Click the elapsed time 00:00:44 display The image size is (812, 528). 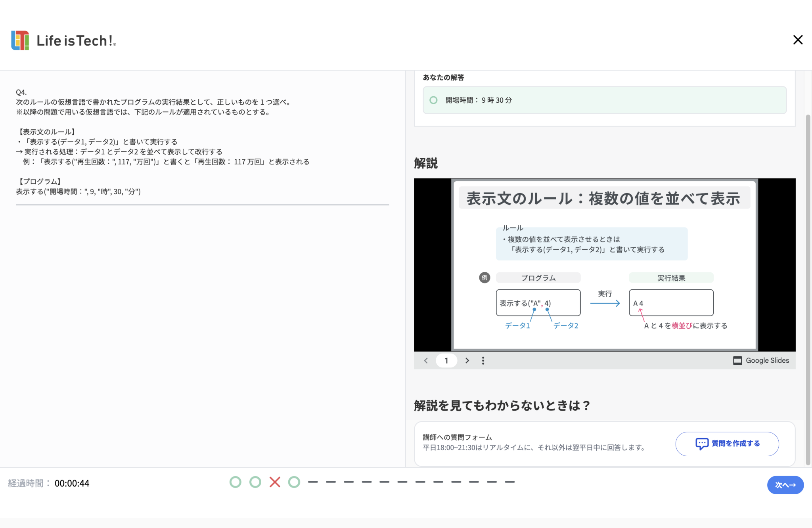(72, 484)
